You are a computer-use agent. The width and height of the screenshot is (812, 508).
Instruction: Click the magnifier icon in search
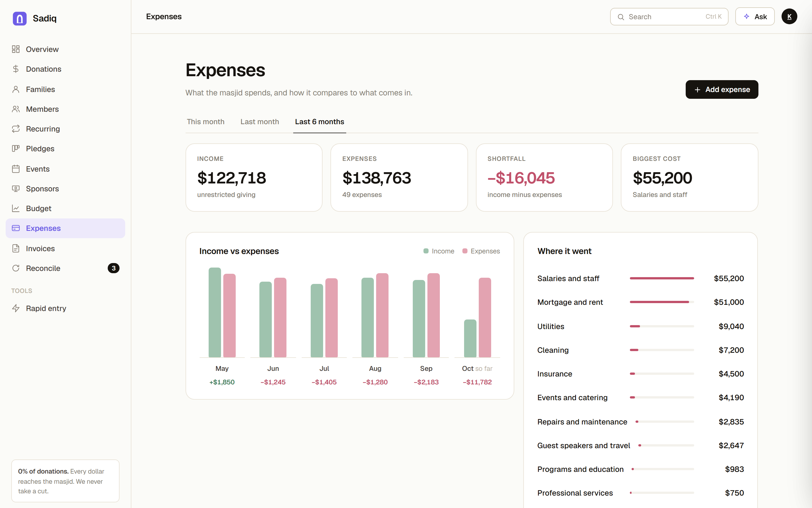coord(621,17)
